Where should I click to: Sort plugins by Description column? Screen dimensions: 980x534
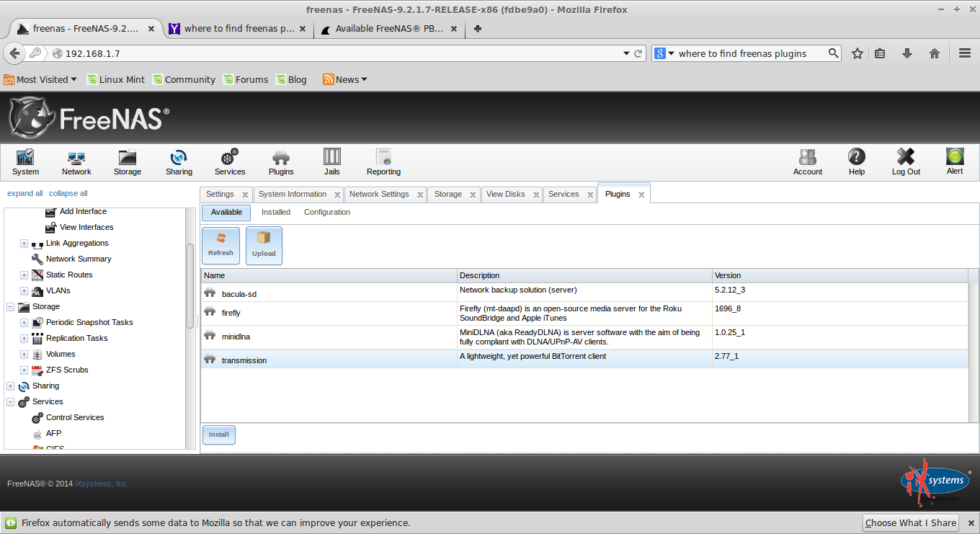pyautogui.click(x=584, y=275)
